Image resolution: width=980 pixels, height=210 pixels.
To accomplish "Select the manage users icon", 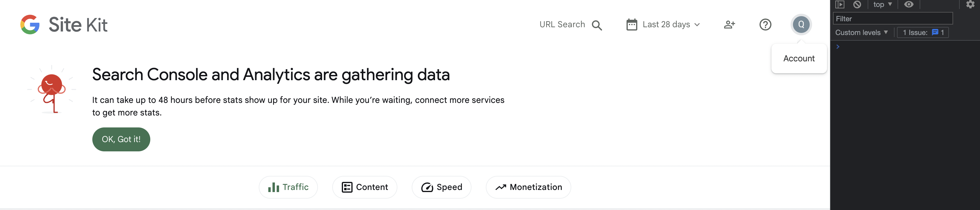I will (729, 25).
